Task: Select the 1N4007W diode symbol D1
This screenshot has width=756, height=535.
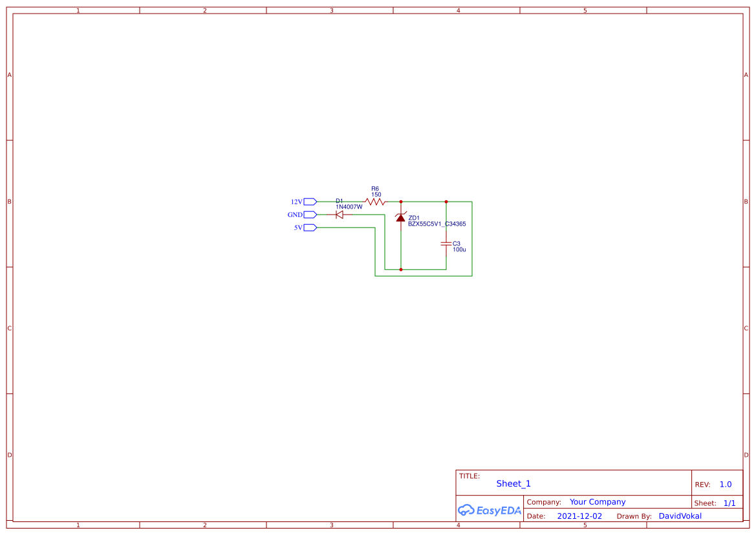Action: point(339,214)
